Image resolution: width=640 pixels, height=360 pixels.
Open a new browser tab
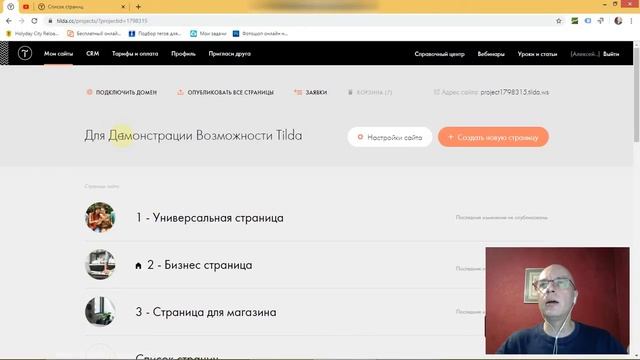pyautogui.click(x=138, y=7)
